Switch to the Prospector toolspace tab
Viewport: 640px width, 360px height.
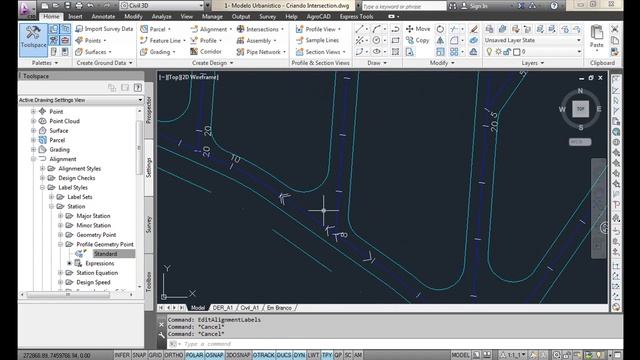point(149,110)
